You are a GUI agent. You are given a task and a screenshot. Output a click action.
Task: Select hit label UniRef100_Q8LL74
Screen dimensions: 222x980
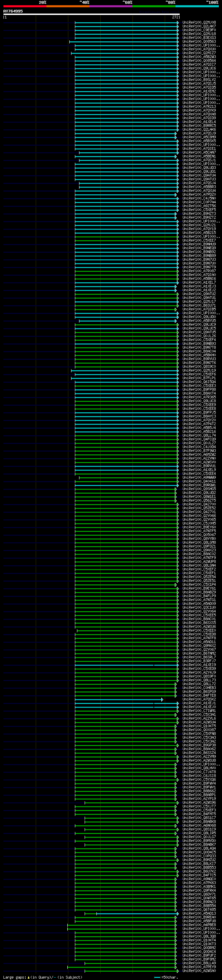(199, 435)
